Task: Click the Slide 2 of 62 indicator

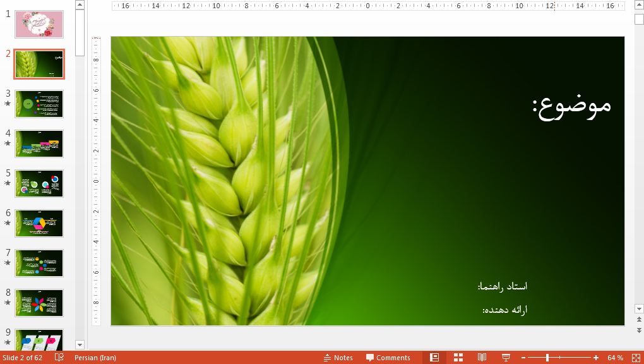Action: [x=22, y=357]
